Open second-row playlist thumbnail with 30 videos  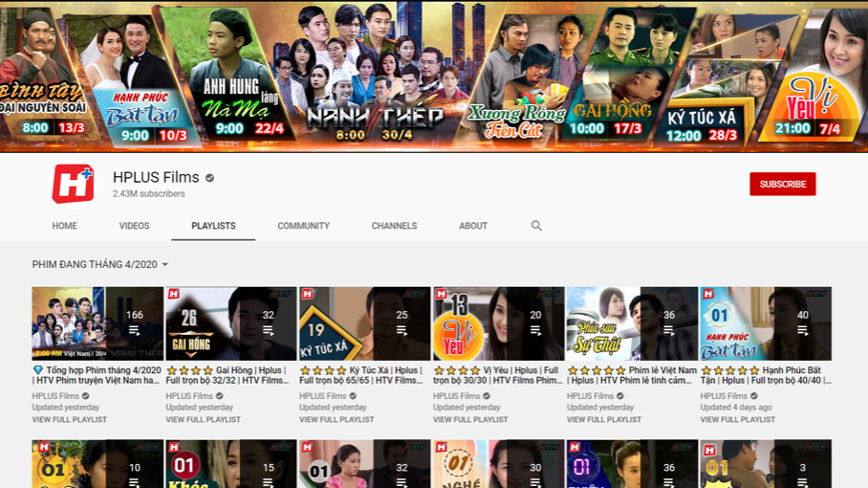tap(498, 464)
